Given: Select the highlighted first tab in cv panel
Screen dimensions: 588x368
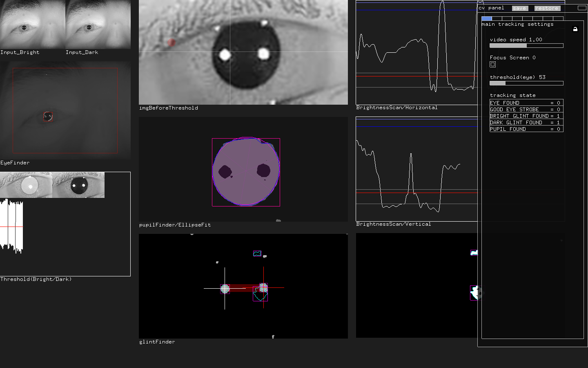Looking at the screenshot, I should [x=486, y=18].
